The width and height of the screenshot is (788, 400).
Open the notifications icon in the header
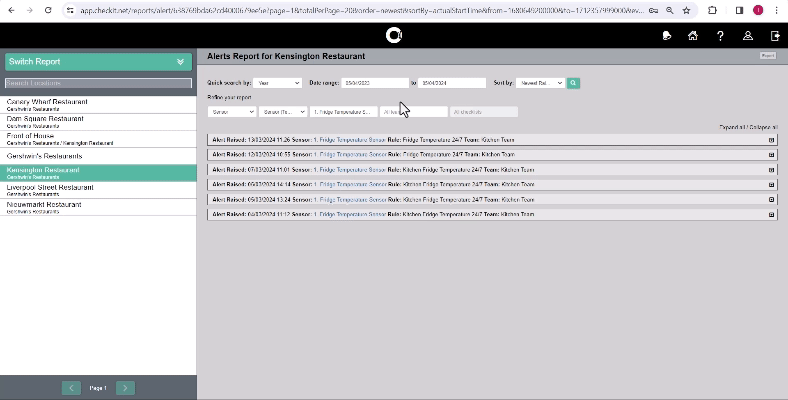667,36
